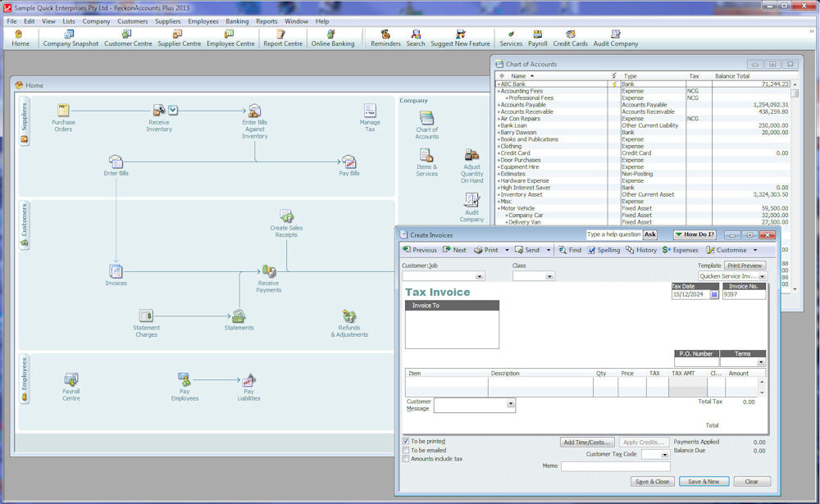Viewport: 820px width, 504px height.
Task: Enable the To be emailed checkbox
Action: [x=406, y=450]
